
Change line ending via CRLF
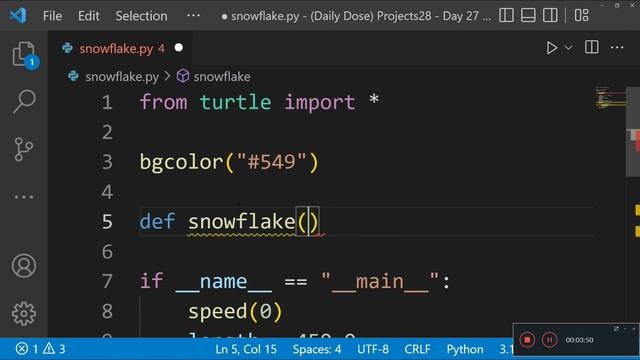click(x=417, y=349)
